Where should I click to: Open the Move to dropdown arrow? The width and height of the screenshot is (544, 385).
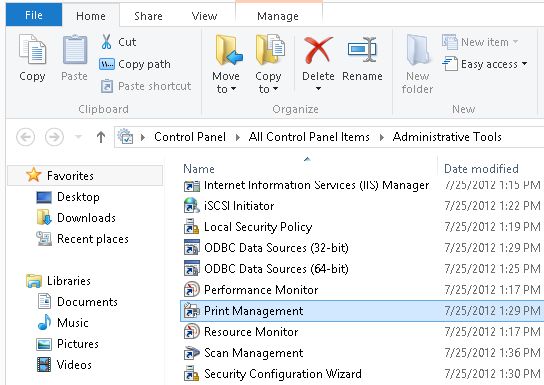click(233, 89)
